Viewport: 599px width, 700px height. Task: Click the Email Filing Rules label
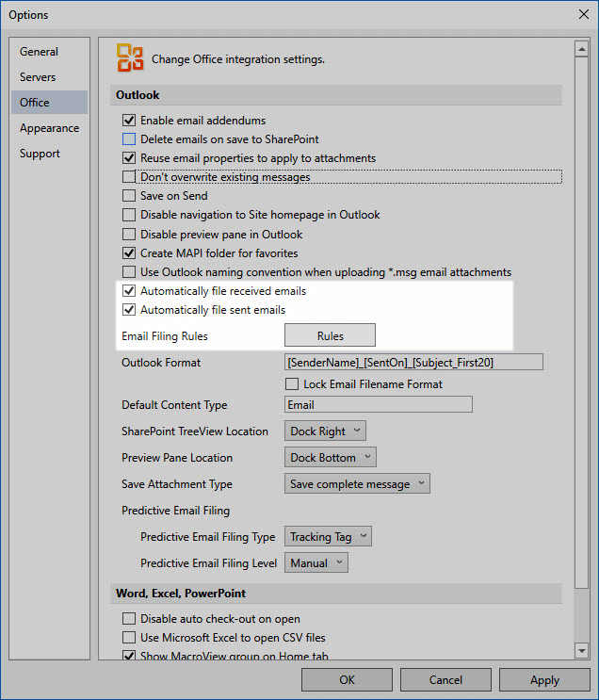[x=165, y=336]
